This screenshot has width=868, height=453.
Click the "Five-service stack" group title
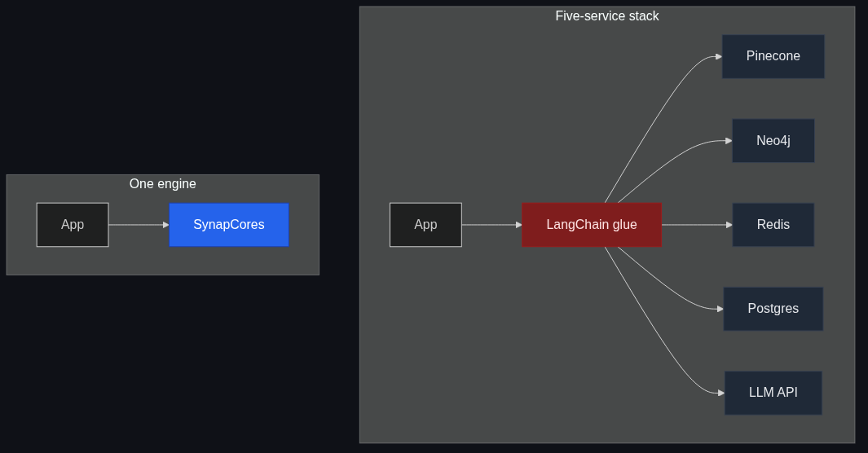click(x=606, y=16)
